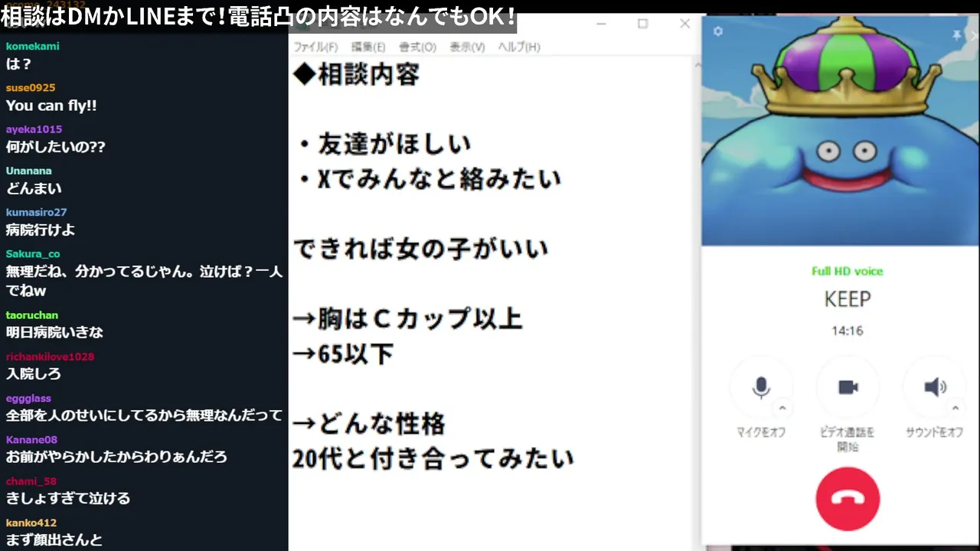Image resolution: width=980 pixels, height=551 pixels.
Task: Click the chat message まず顔出さんと
Action: coord(54,540)
